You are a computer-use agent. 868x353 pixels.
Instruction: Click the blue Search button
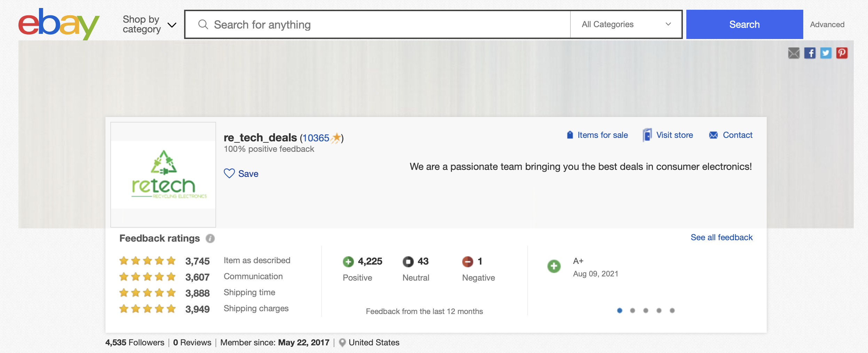click(x=744, y=24)
